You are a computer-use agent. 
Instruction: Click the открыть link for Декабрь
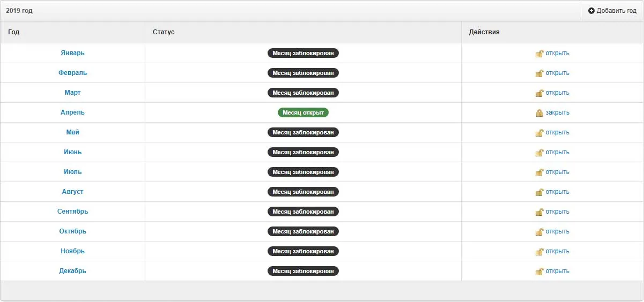coord(557,271)
